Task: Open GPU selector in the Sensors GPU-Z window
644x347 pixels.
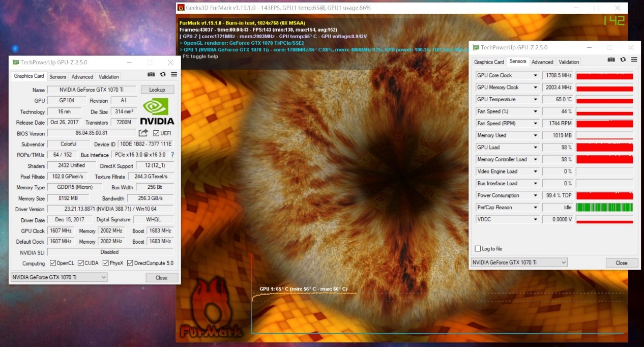Action: (x=519, y=263)
